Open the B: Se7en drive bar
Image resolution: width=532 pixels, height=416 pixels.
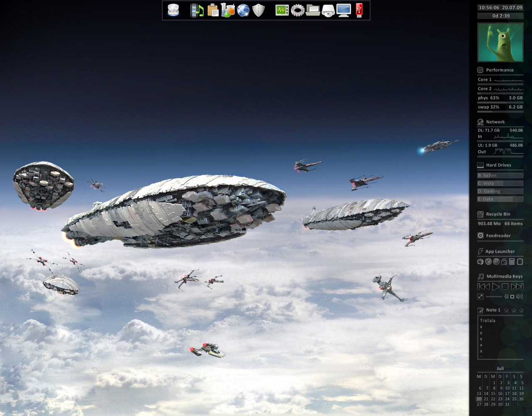[x=500, y=176]
